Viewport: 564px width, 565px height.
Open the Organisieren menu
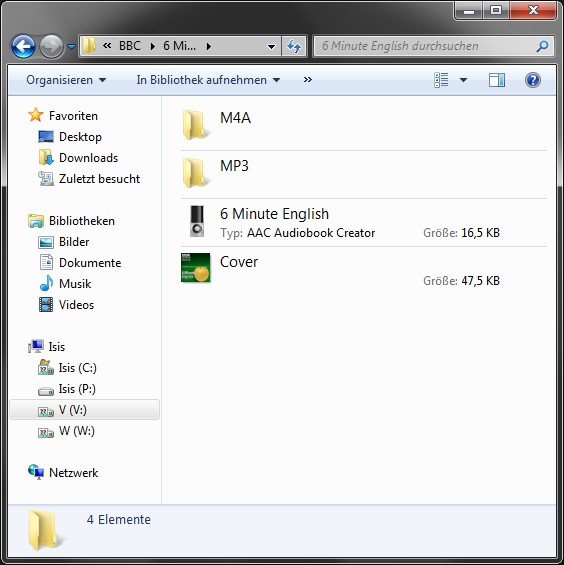66,80
